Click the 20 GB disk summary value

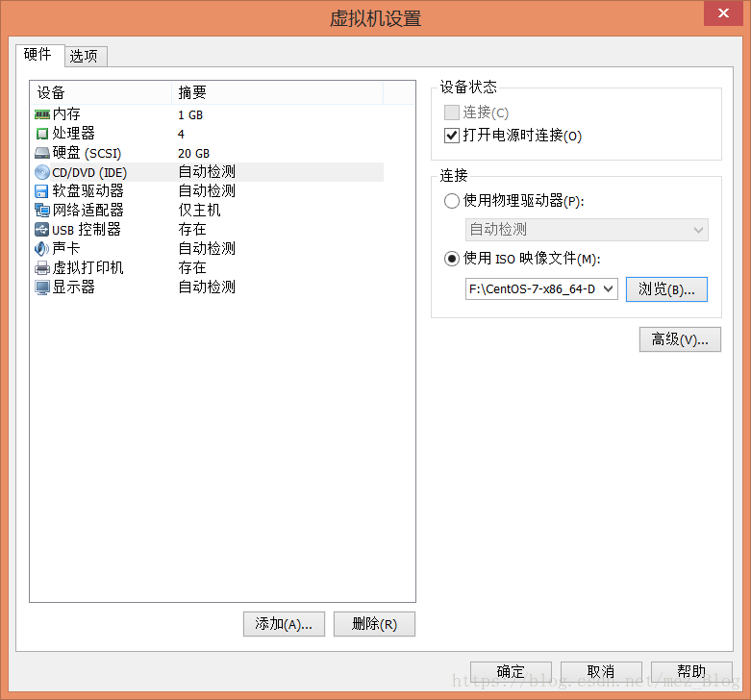pyautogui.click(x=194, y=153)
